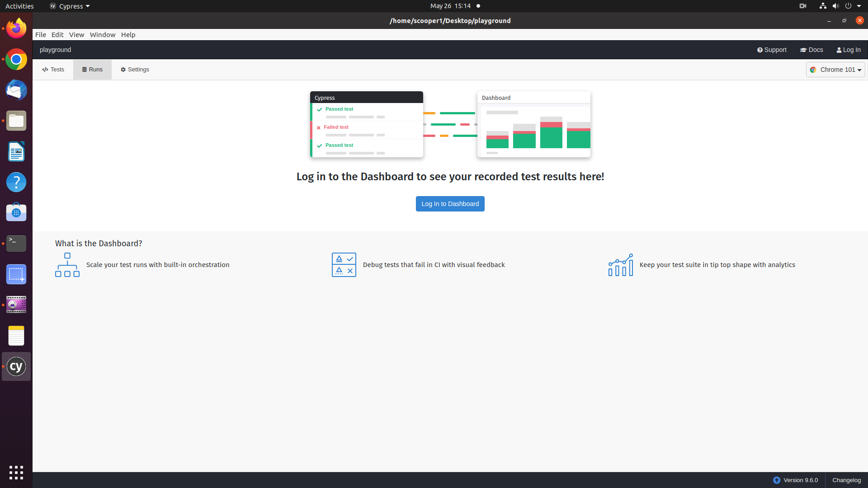Image resolution: width=868 pixels, height=488 pixels.
Task: Open the Settings tab
Action: [135, 70]
